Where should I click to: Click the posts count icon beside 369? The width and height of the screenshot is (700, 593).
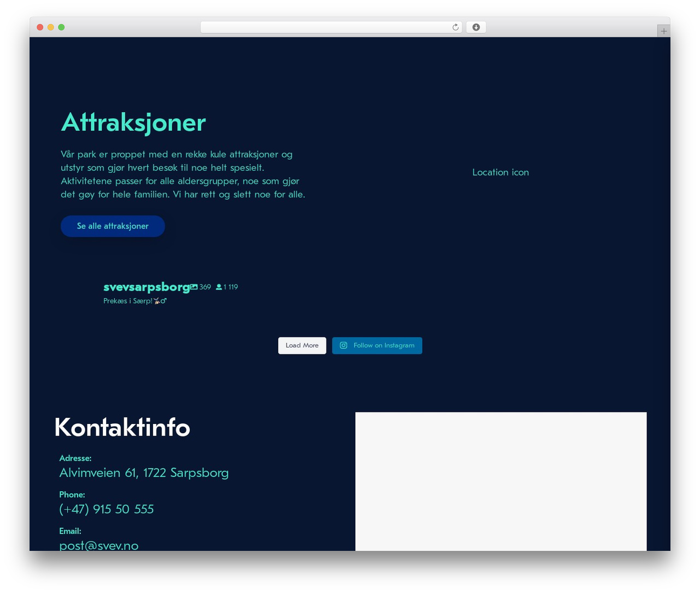tap(194, 287)
